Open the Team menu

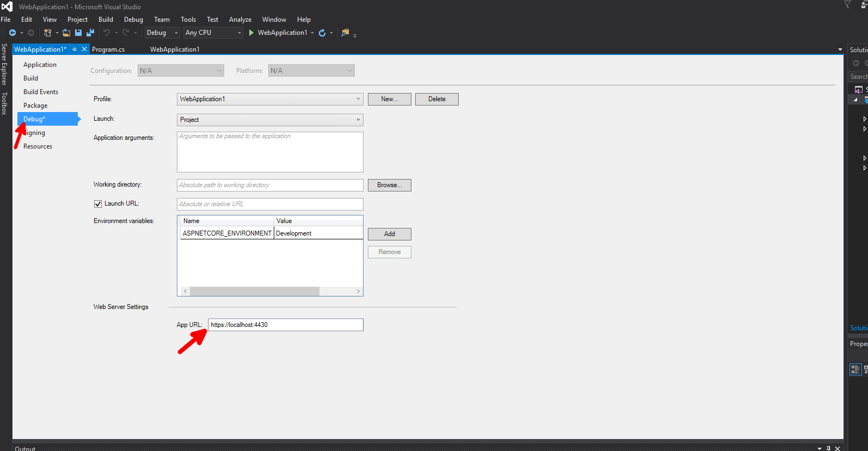(x=162, y=20)
